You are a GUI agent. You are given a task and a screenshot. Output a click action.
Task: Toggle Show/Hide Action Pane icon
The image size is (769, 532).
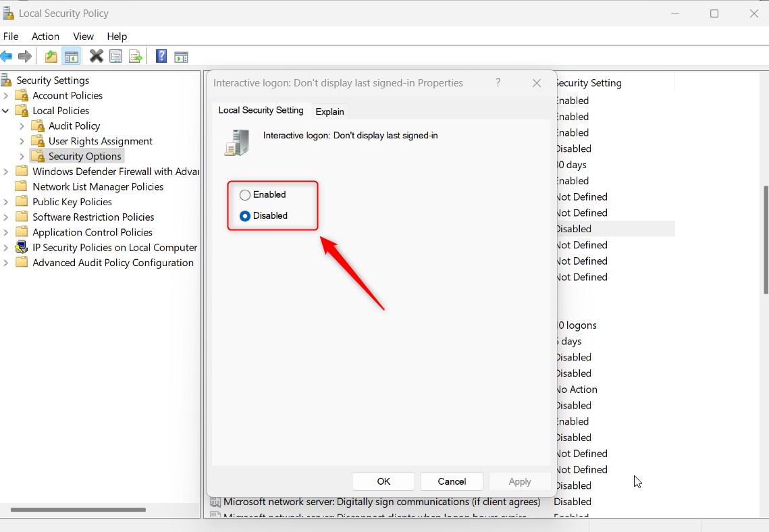(181, 57)
